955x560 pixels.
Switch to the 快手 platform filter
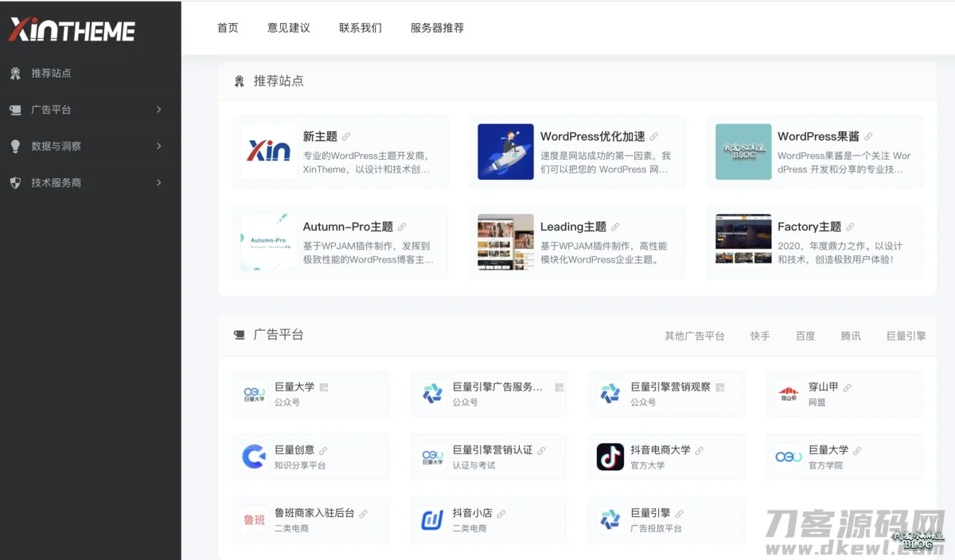[x=760, y=336]
